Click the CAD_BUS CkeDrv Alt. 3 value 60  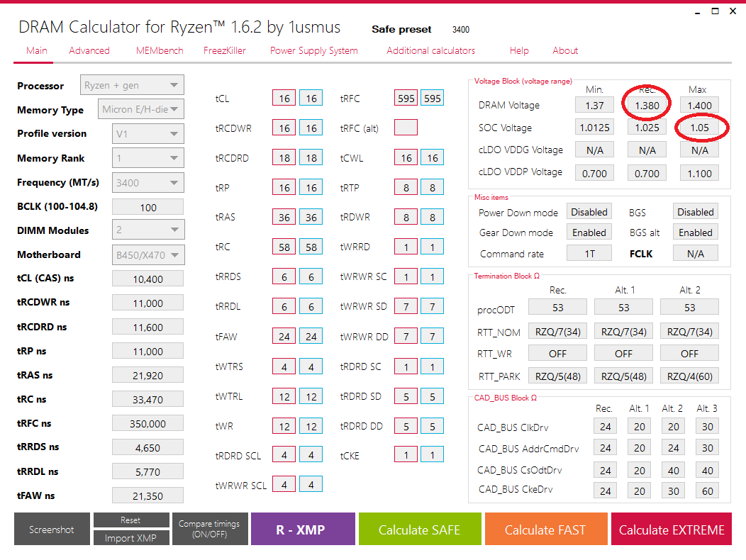click(708, 491)
